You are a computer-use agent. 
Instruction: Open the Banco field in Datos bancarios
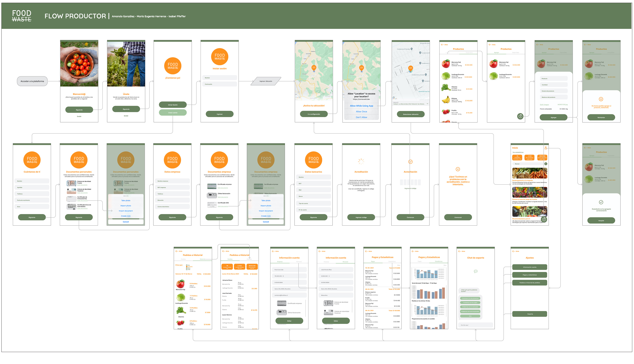pyautogui.click(x=314, y=196)
